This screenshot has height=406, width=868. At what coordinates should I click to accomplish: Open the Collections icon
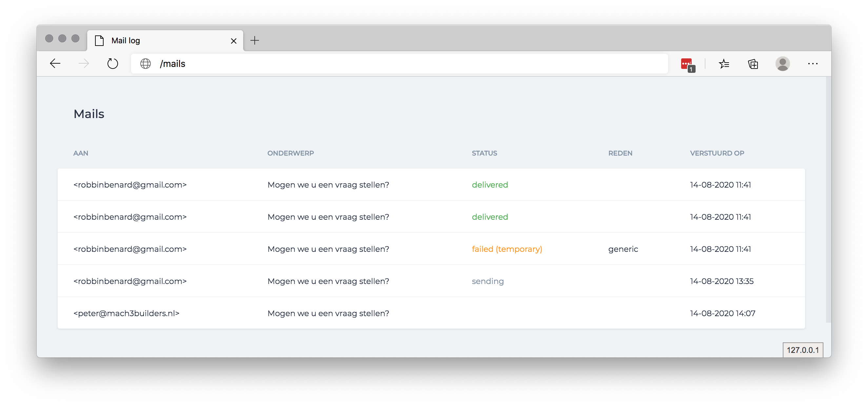pyautogui.click(x=753, y=64)
